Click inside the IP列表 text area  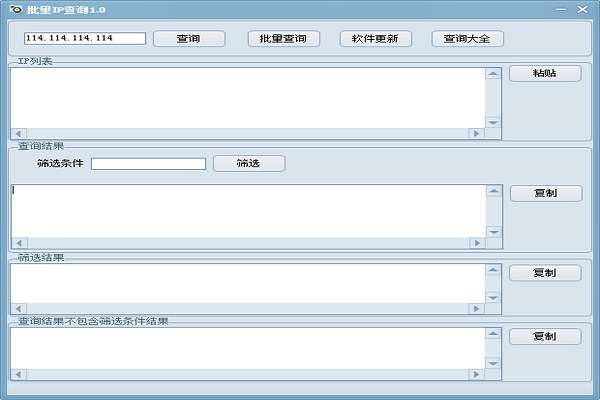coord(248,98)
